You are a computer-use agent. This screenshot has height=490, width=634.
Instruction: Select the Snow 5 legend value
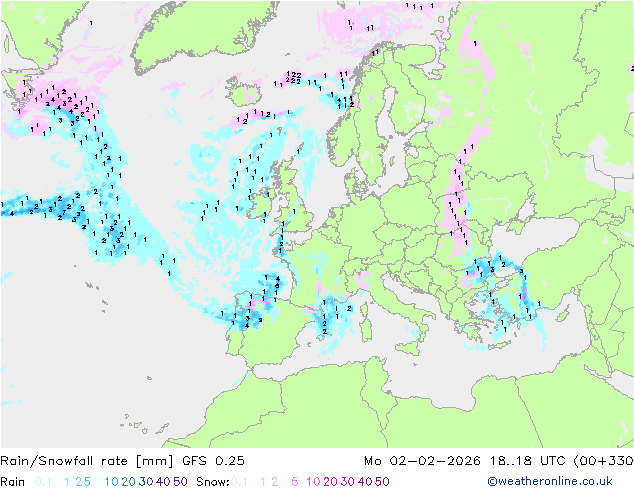point(295,482)
